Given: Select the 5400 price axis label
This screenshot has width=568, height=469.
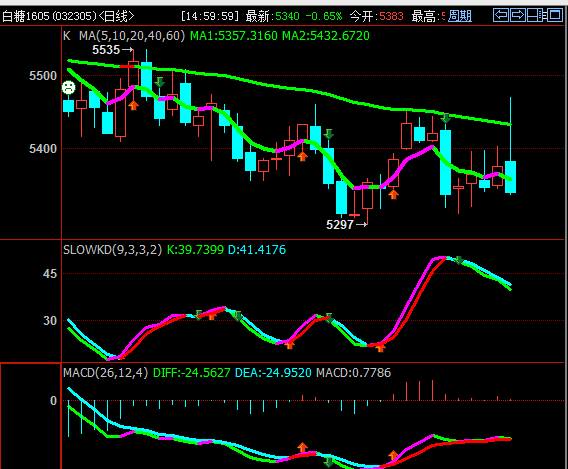Looking at the screenshot, I should 43,148.
